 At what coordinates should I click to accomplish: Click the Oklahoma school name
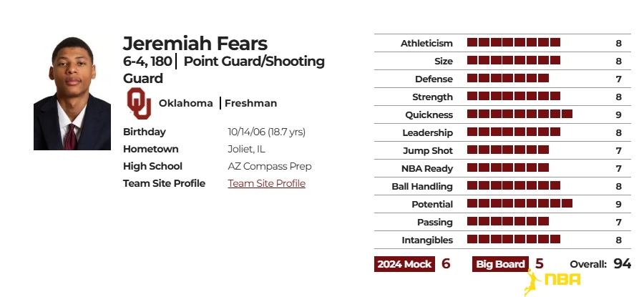pos(185,103)
